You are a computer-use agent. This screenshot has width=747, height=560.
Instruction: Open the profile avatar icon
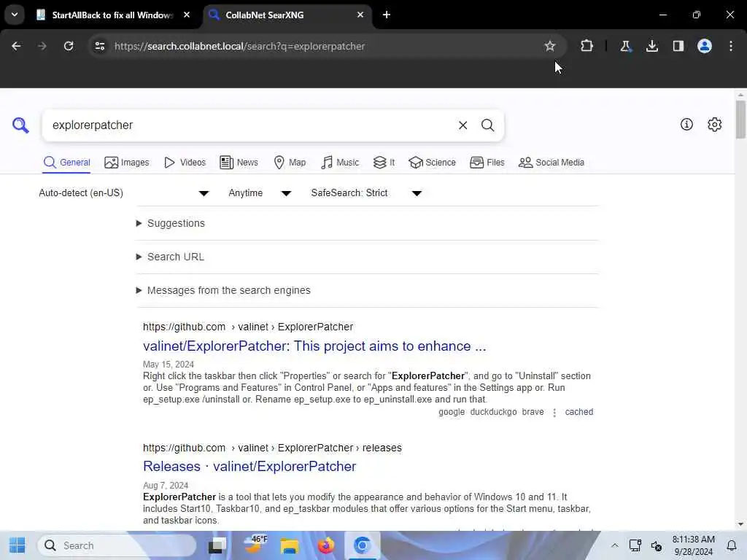point(705,46)
